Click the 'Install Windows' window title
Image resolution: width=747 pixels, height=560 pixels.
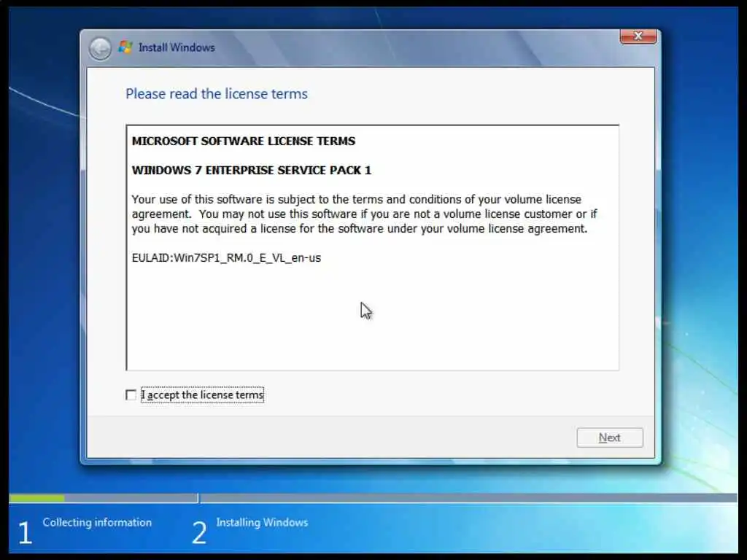[177, 47]
